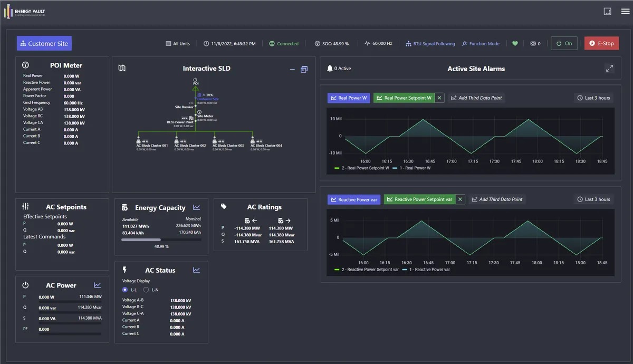Click the date time 11/8/2022, 6:45:32 PM
The width and height of the screenshot is (633, 364).
[229, 44]
